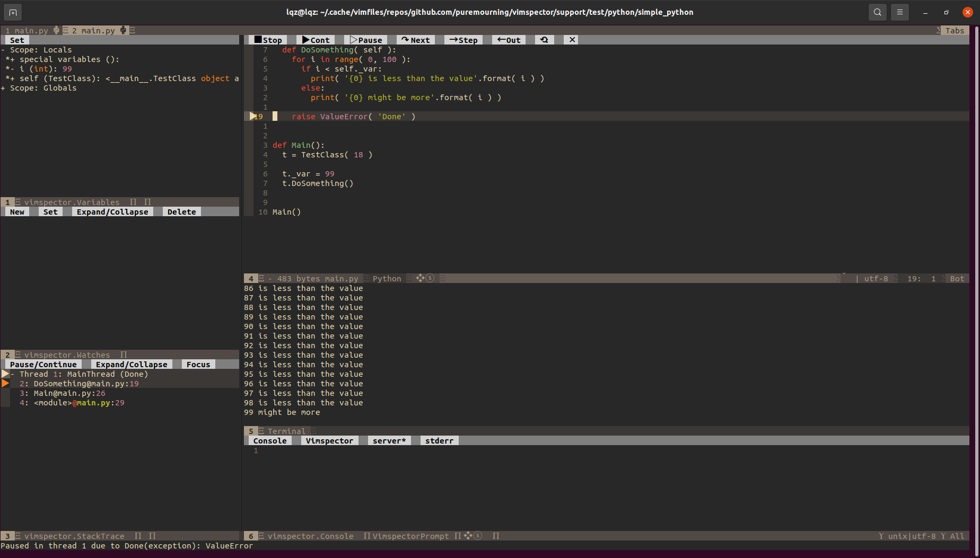Image resolution: width=980 pixels, height=558 pixels.
Task: Close debugger with X toolbar icon
Action: pyautogui.click(x=571, y=40)
